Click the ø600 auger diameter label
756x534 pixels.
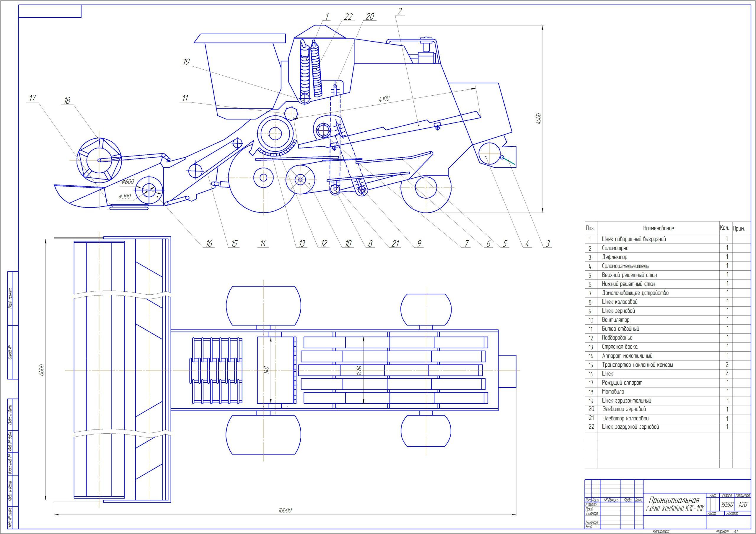(x=128, y=182)
